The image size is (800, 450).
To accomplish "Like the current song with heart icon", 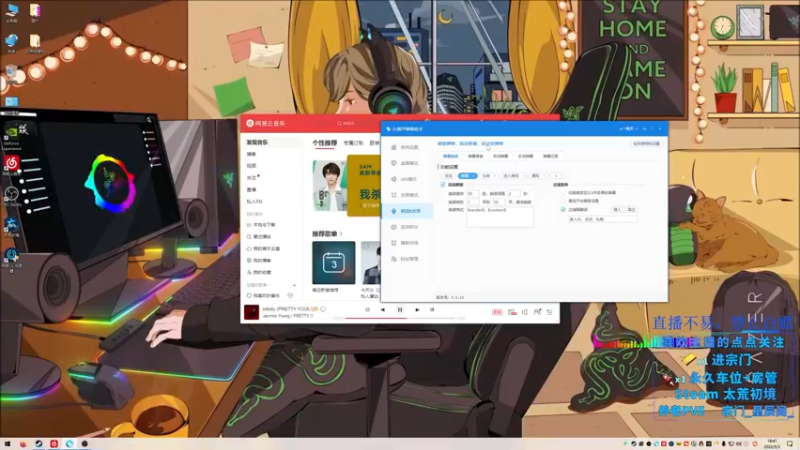I will click(x=323, y=309).
